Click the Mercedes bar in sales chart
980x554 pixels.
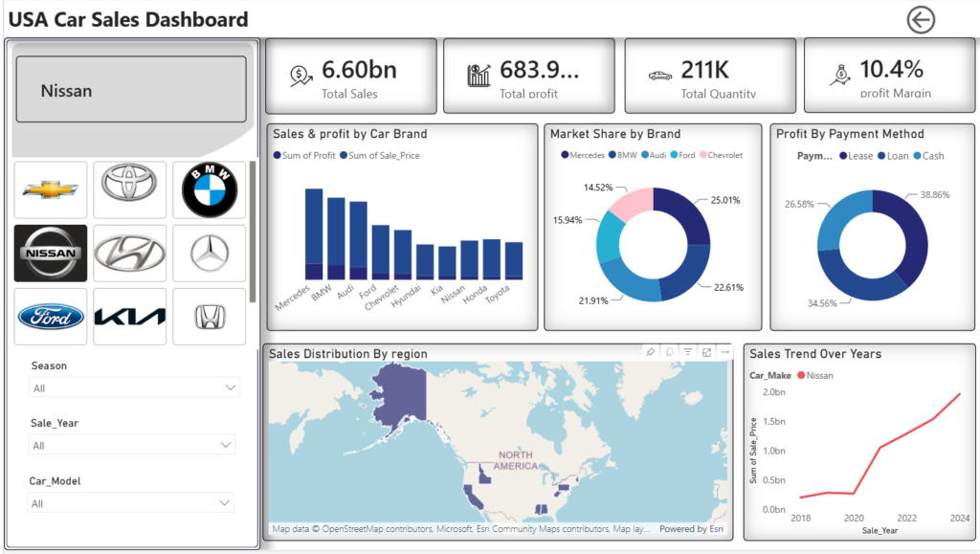pos(314,233)
